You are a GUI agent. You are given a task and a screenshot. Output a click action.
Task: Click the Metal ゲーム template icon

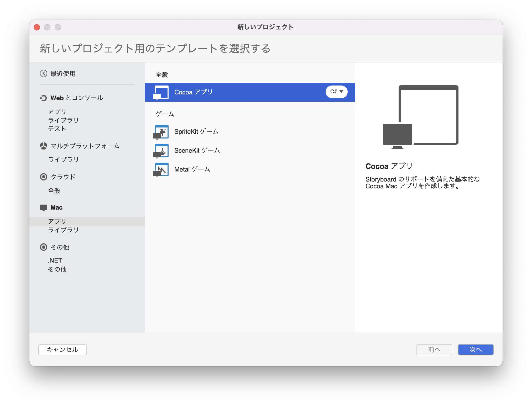pyautogui.click(x=161, y=170)
